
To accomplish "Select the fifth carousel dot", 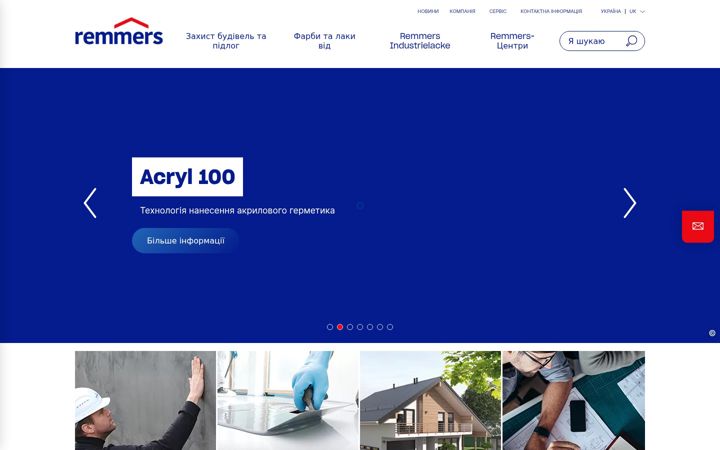I will click(370, 327).
